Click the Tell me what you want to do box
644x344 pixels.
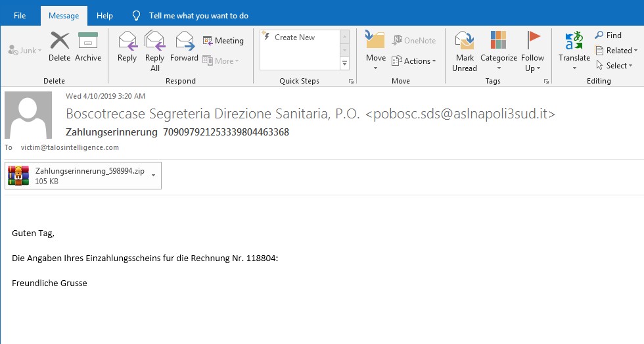198,16
